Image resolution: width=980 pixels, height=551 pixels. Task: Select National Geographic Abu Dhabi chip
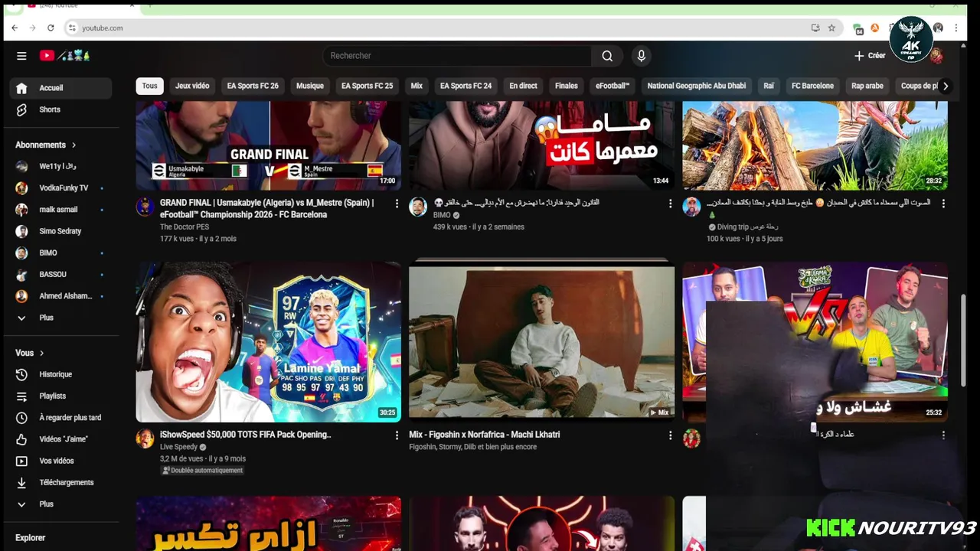point(697,86)
